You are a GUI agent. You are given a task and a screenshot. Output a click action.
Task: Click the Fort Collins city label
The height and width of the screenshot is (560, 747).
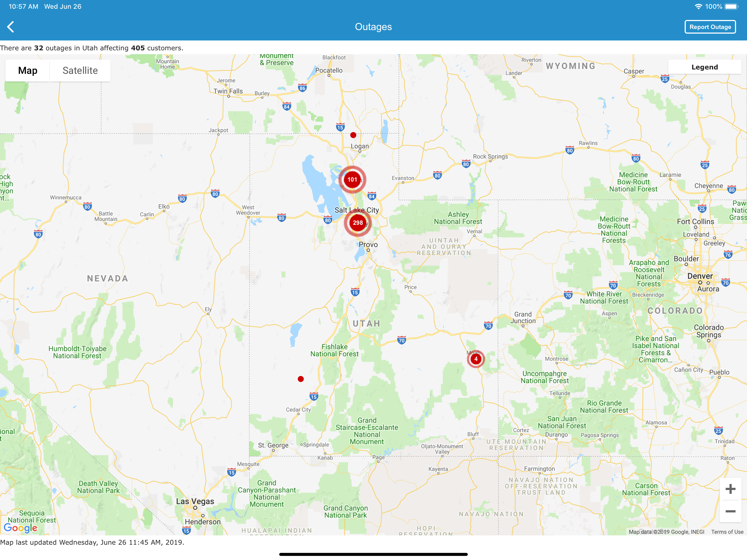click(x=695, y=221)
